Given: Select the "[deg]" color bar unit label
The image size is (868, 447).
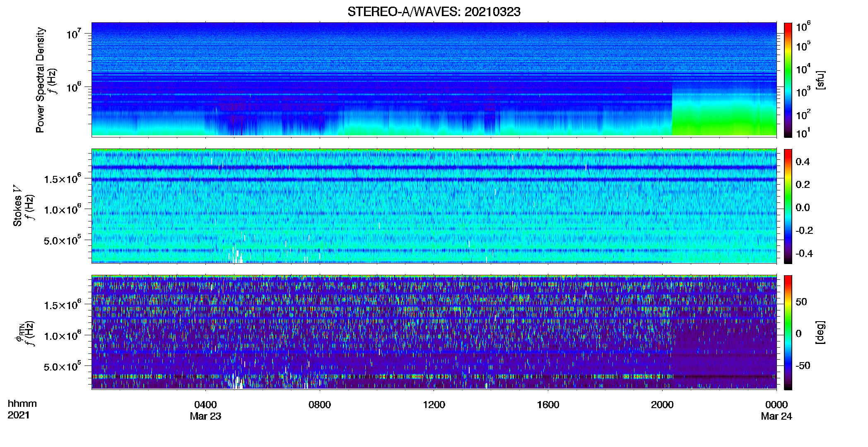Looking at the screenshot, I should pyautogui.click(x=820, y=332).
